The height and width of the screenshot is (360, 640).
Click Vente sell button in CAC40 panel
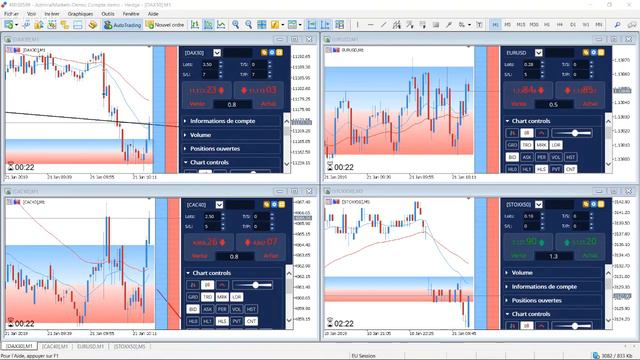209,247
